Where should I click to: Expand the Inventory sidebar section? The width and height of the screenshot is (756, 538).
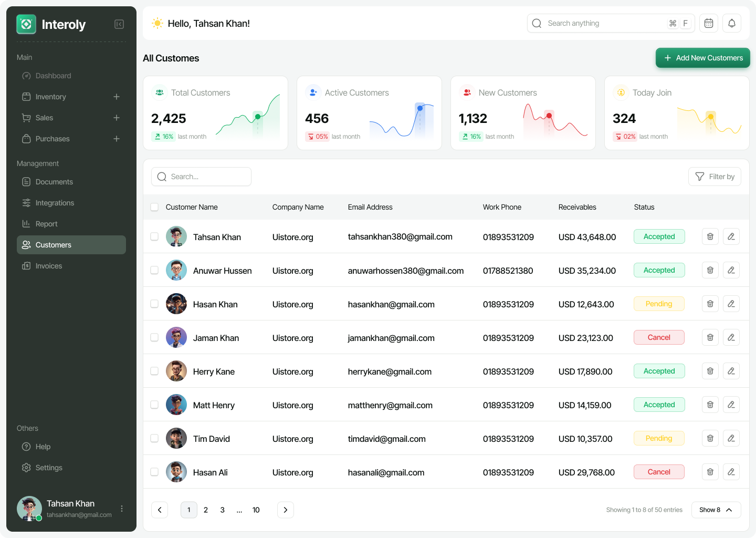(x=117, y=97)
